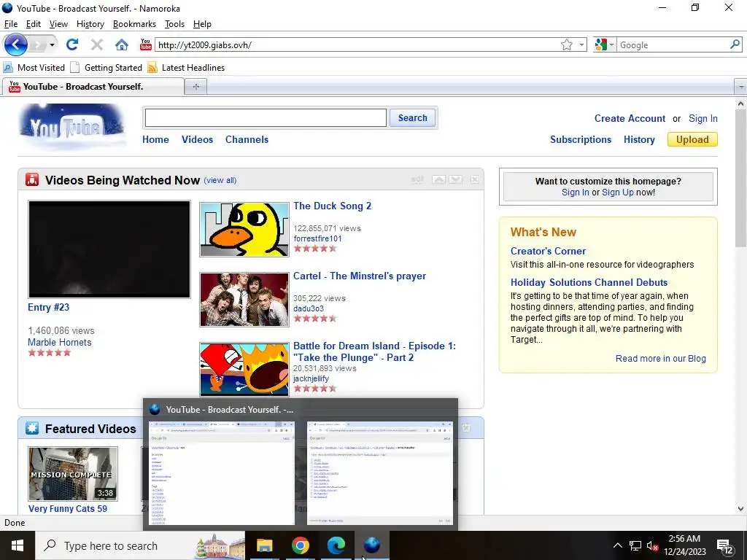Click the network tray icon

(635, 545)
